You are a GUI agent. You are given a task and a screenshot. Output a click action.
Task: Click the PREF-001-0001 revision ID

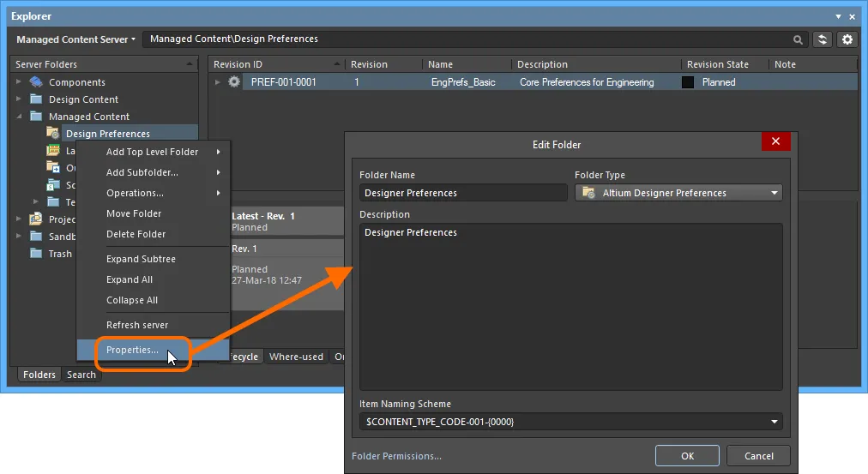click(x=283, y=82)
